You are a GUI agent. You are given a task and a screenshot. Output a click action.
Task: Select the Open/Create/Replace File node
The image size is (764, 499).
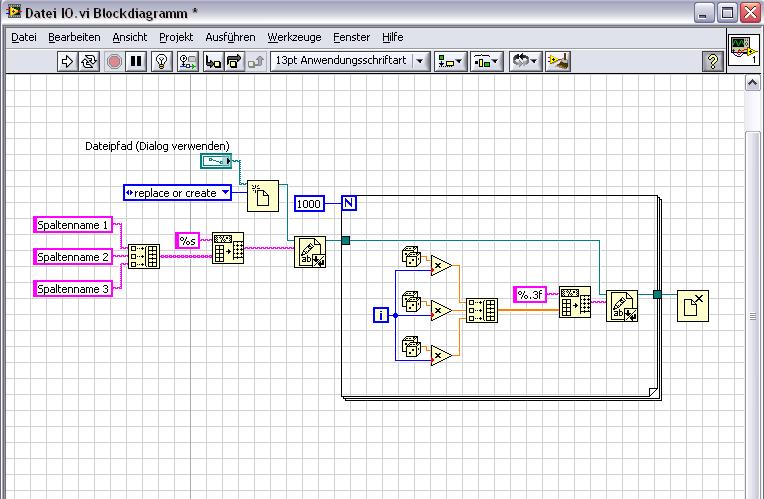click(x=263, y=195)
